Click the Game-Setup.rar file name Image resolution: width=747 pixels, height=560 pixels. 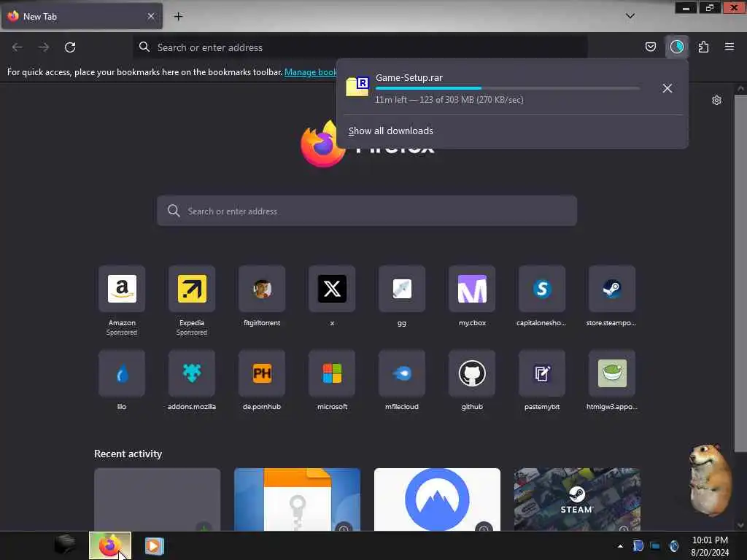(409, 77)
